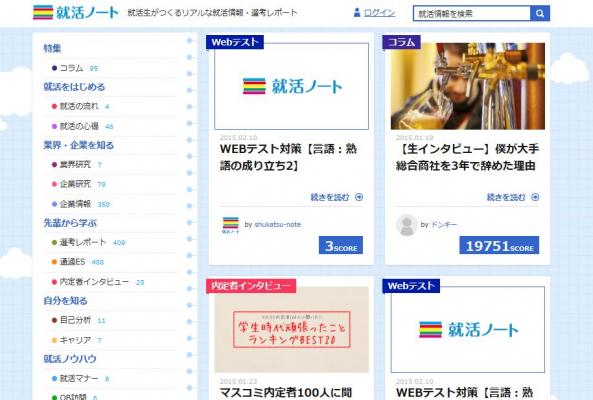Click ドンキー gray author avatar
Viewport: 593px width, 400px height.
(407, 225)
